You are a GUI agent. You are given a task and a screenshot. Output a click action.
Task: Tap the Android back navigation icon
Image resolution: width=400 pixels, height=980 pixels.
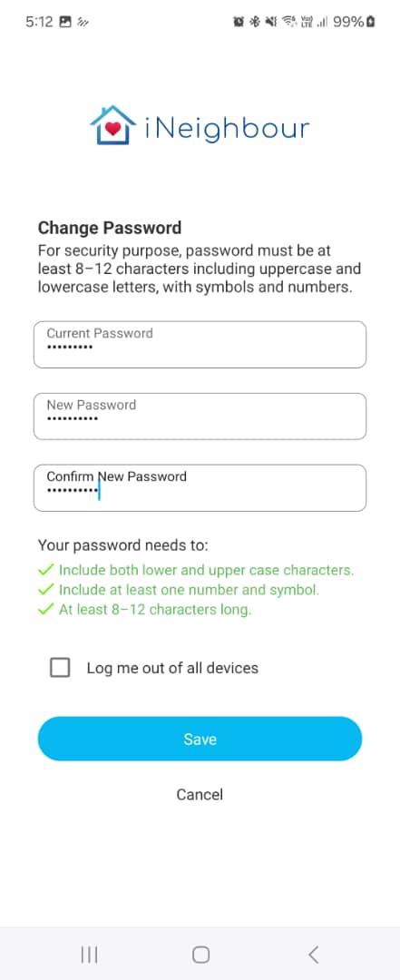[314, 955]
